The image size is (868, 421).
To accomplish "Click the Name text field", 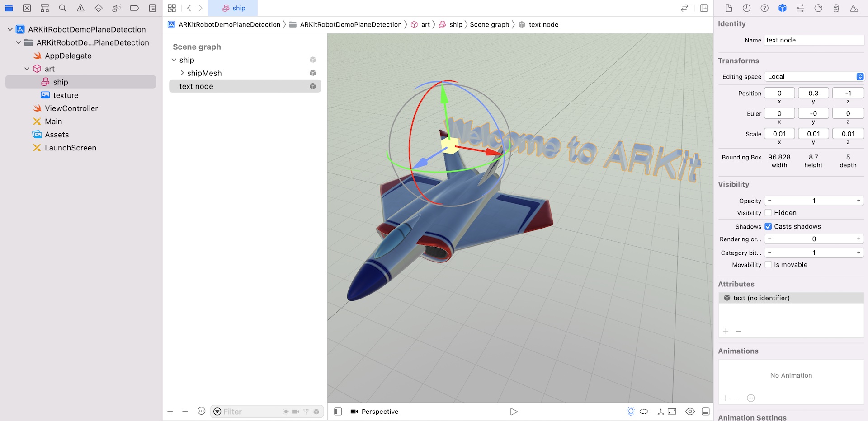I will 814,40.
